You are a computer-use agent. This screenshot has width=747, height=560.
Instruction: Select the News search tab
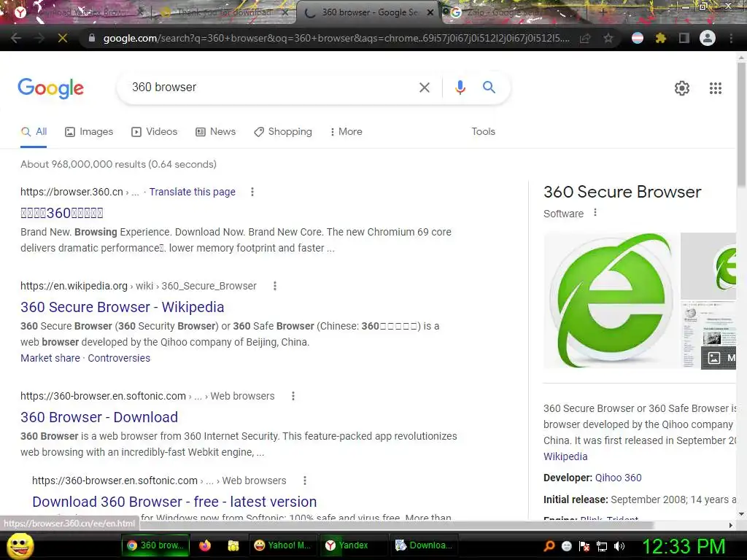point(216,132)
